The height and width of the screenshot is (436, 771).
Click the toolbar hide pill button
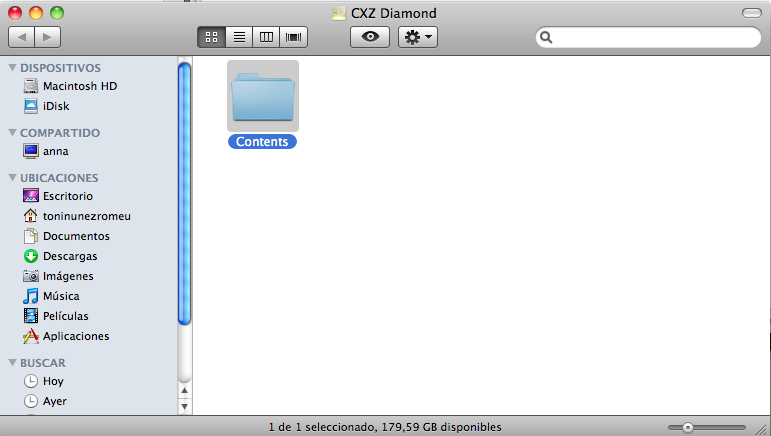[751, 13]
